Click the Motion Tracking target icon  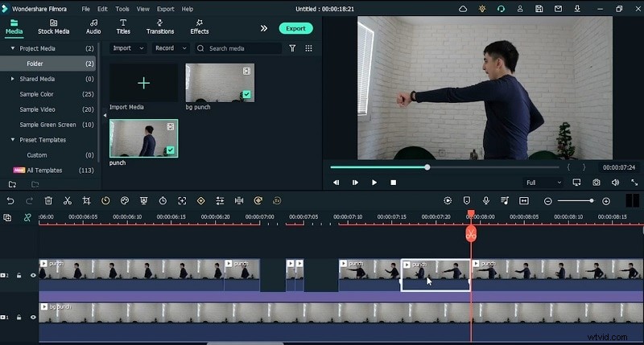(x=182, y=200)
